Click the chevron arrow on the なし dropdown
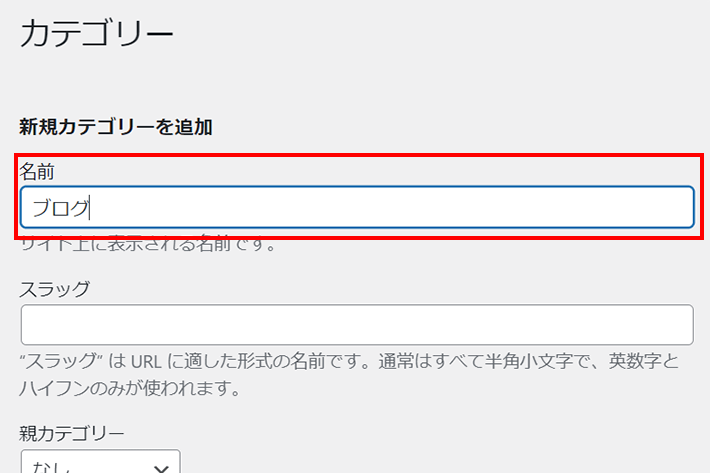 point(161,468)
